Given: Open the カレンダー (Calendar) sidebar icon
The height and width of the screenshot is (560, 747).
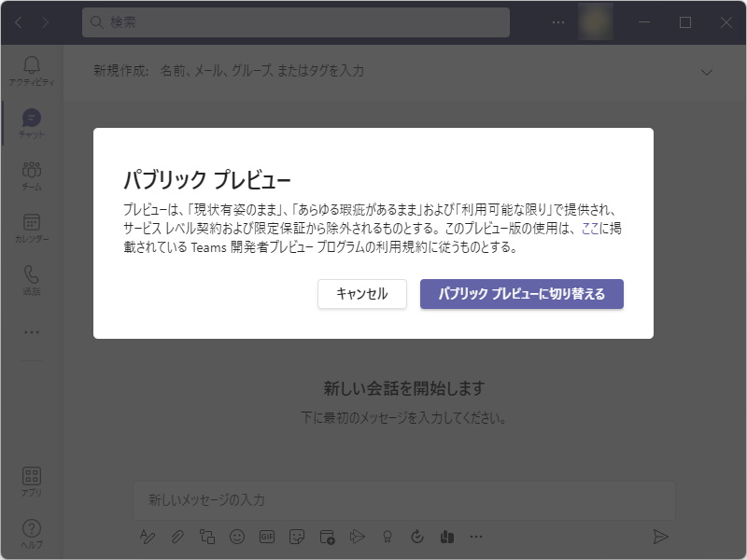Looking at the screenshot, I should pyautogui.click(x=32, y=219).
